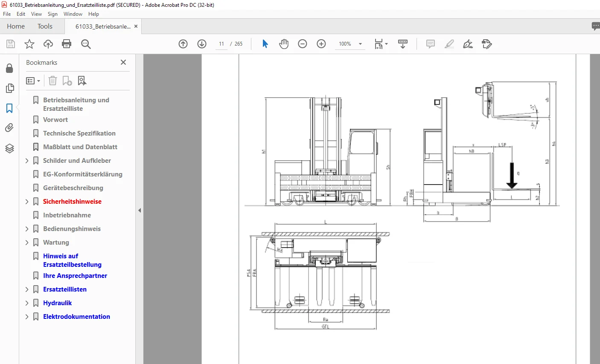Image resolution: width=600 pixels, height=364 pixels.
Task: Switch to the Tools tab
Action: point(45,26)
